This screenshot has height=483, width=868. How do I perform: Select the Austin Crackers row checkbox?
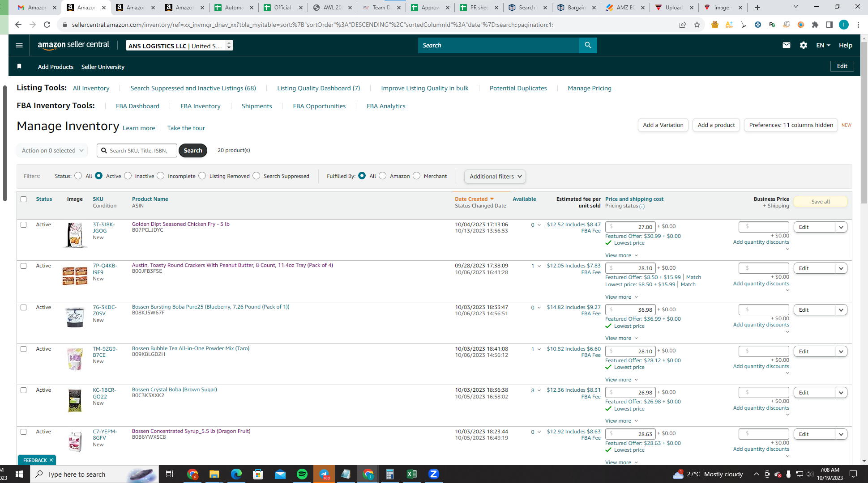click(x=24, y=266)
